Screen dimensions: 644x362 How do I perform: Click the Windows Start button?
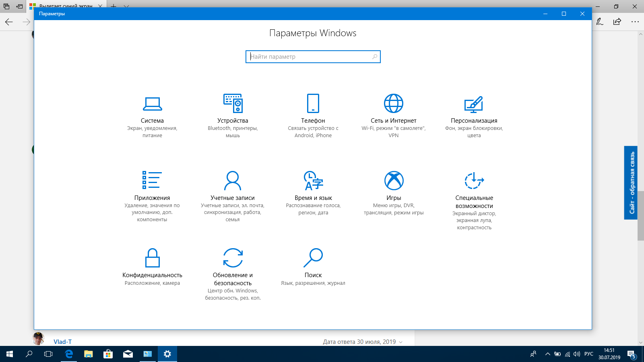(x=10, y=354)
